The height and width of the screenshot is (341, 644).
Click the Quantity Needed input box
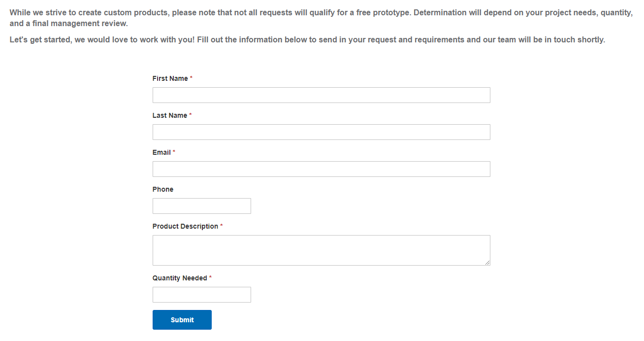(x=202, y=295)
